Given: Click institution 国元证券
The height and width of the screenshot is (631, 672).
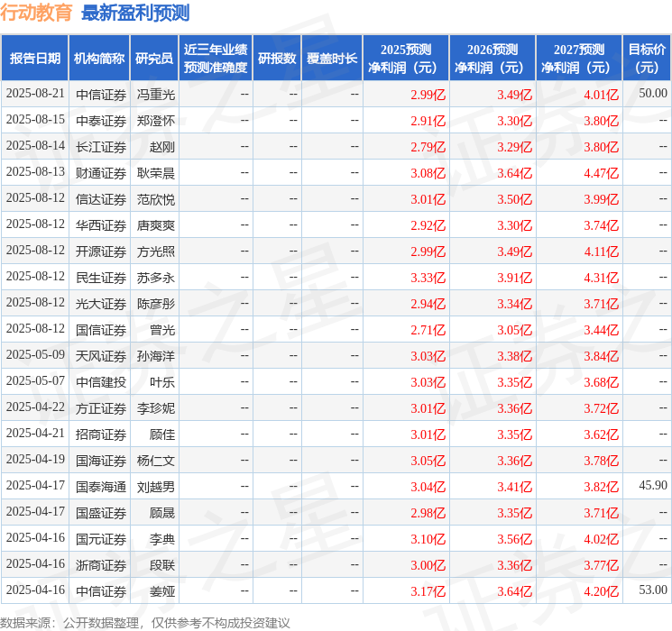Looking at the screenshot, I should 101,538.
